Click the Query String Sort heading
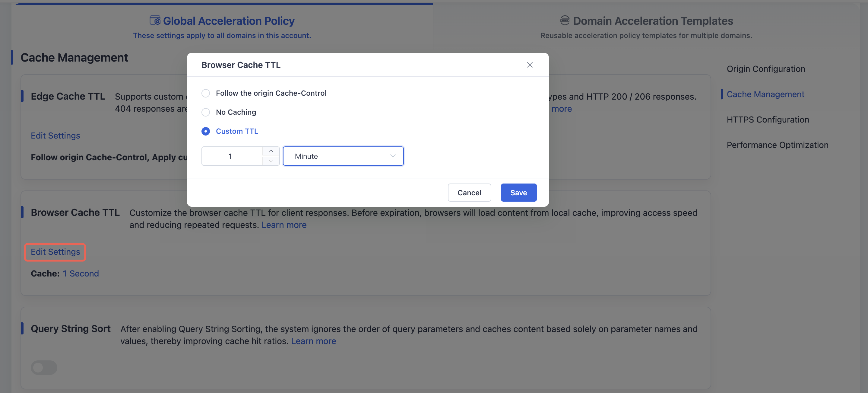This screenshot has height=393, width=868. [x=71, y=329]
